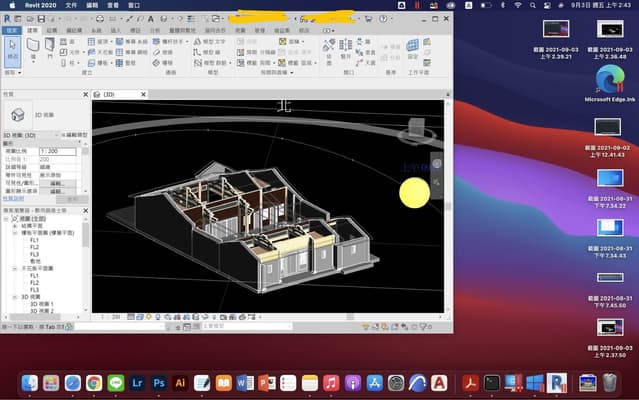The image size is (639, 400).
Task: Open Photoshop from the Dock
Action: point(159,383)
